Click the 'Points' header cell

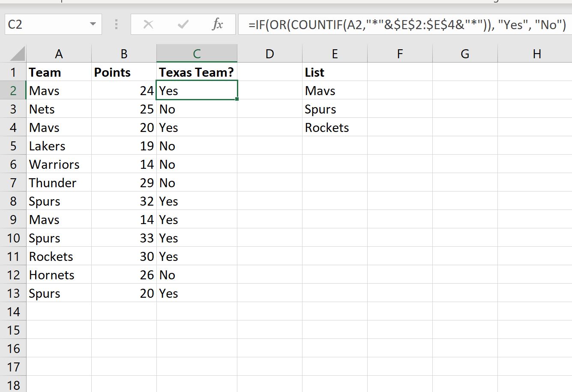[124, 72]
